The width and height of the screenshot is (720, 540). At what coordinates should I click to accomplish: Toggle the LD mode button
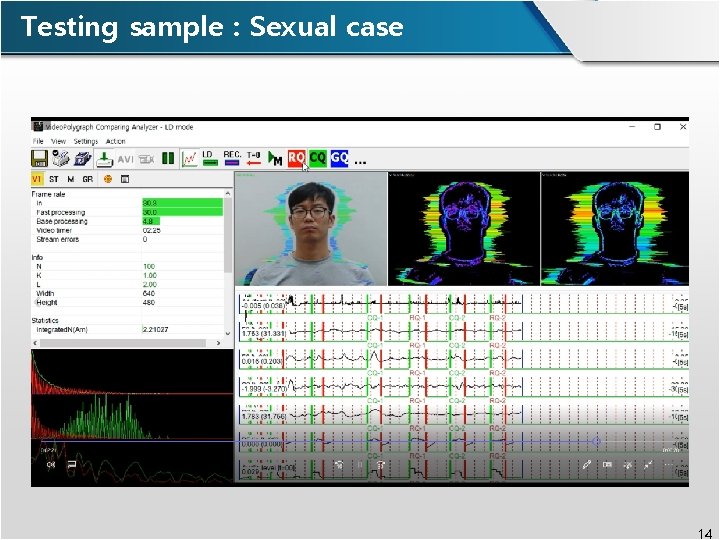click(x=210, y=158)
